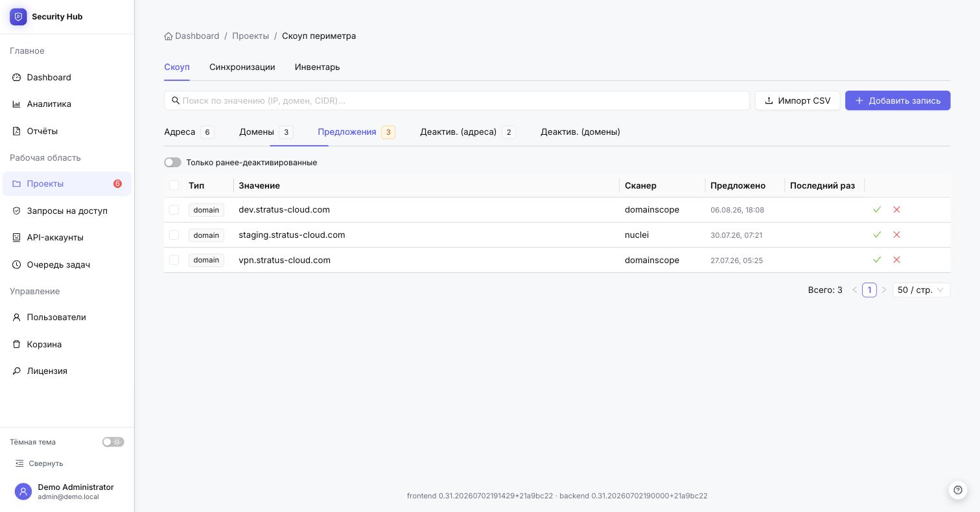
Task: Accept the dev.stratus-cloud.com suggestion checkmark
Action: coord(877,210)
